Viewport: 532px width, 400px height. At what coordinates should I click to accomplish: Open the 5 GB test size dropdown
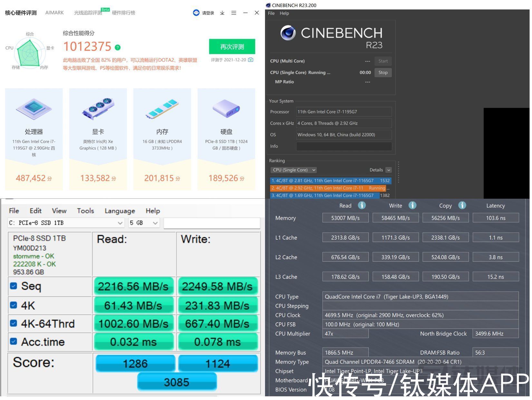click(x=144, y=223)
